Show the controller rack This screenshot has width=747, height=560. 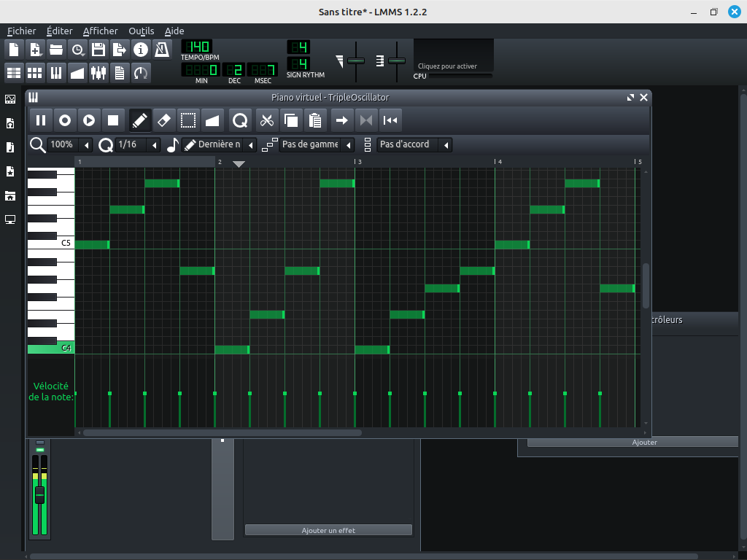tap(141, 73)
